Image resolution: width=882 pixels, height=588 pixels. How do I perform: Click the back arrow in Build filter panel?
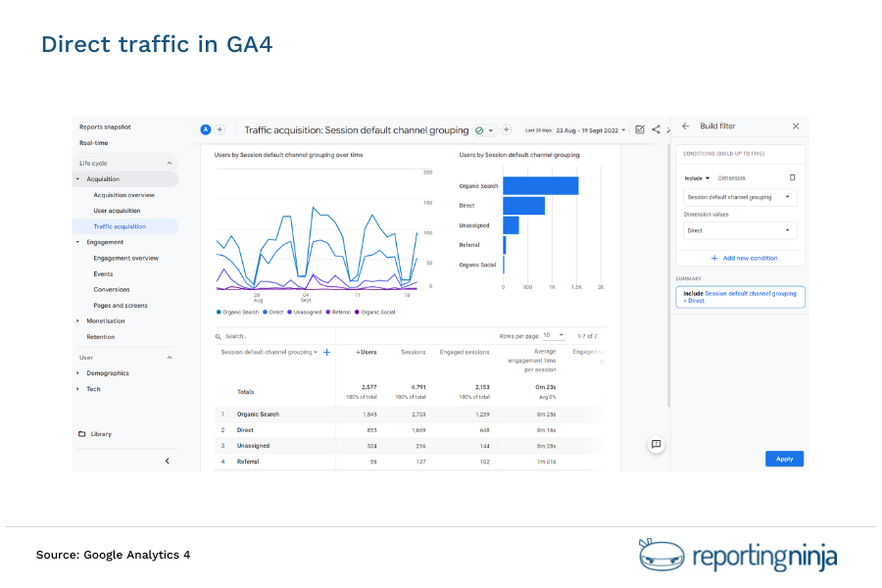pos(686,125)
